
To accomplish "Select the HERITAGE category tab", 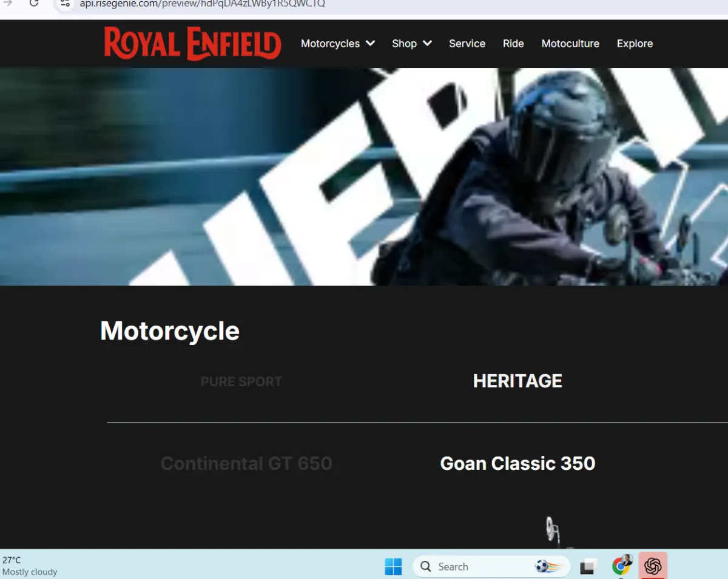I will point(517,381).
